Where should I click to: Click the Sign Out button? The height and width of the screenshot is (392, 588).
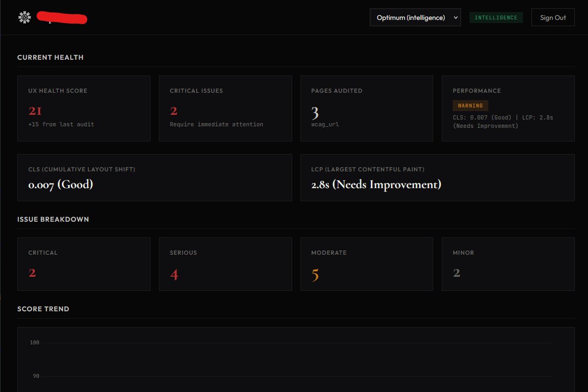553,17
